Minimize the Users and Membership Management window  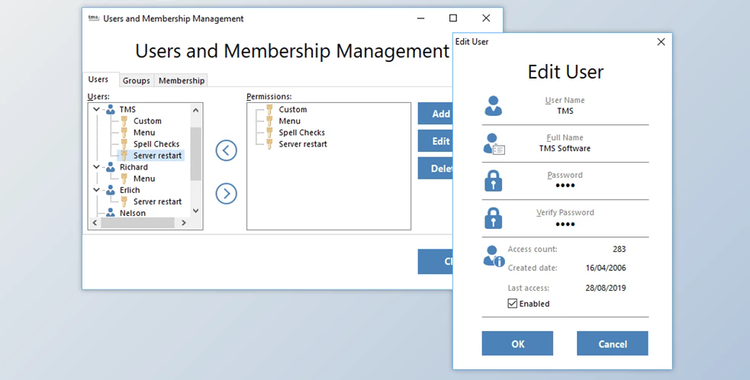click(x=421, y=18)
